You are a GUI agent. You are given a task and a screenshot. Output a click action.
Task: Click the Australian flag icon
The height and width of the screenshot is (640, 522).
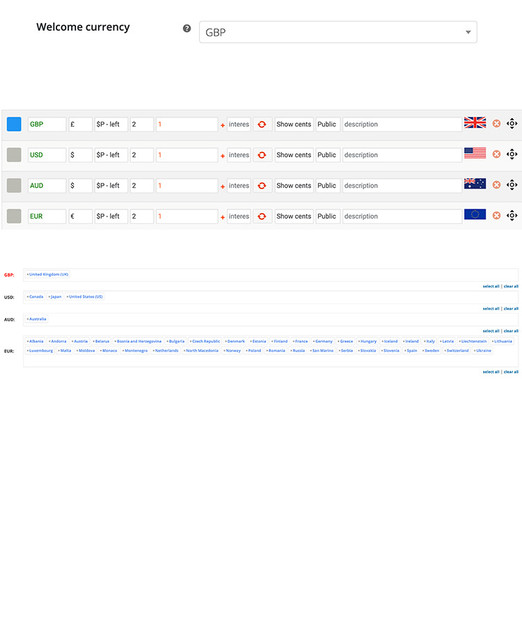click(475, 184)
